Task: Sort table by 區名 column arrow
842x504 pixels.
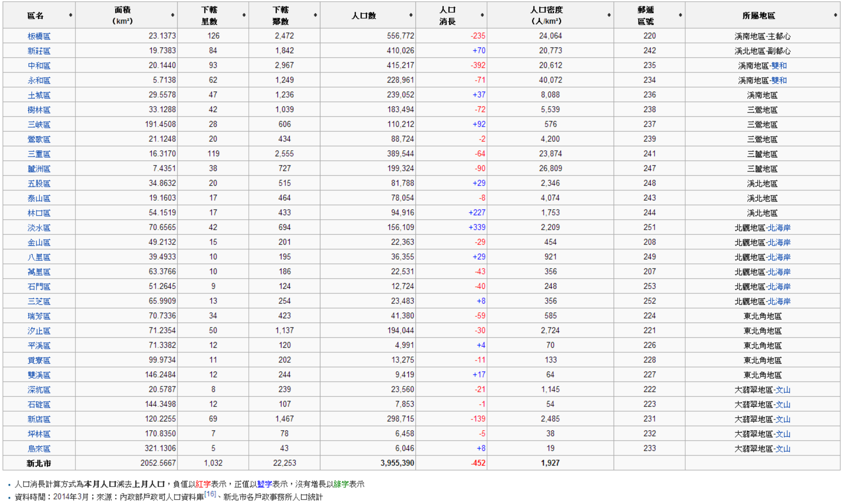Action: coord(70,15)
